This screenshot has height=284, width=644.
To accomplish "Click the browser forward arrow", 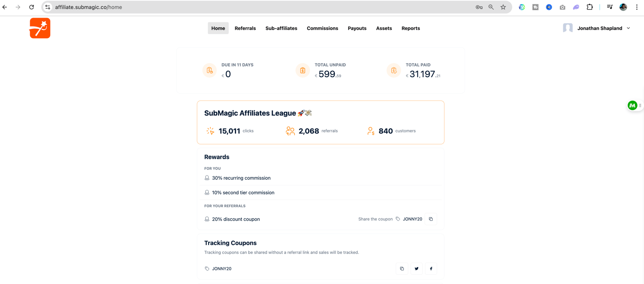I will click(18, 7).
